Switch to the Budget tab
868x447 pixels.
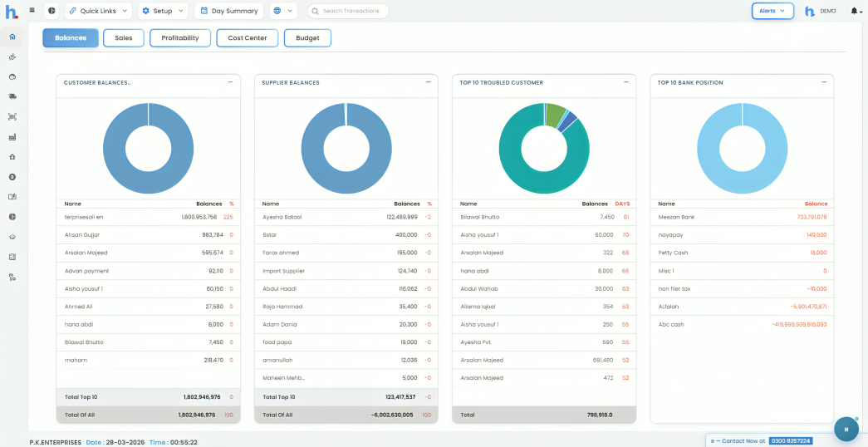pyautogui.click(x=308, y=37)
